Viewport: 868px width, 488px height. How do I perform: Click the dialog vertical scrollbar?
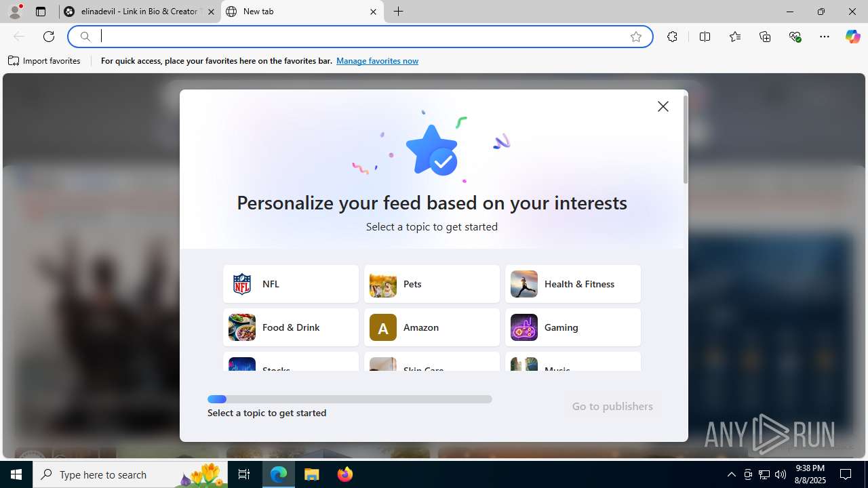pyautogui.click(x=686, y=140)
